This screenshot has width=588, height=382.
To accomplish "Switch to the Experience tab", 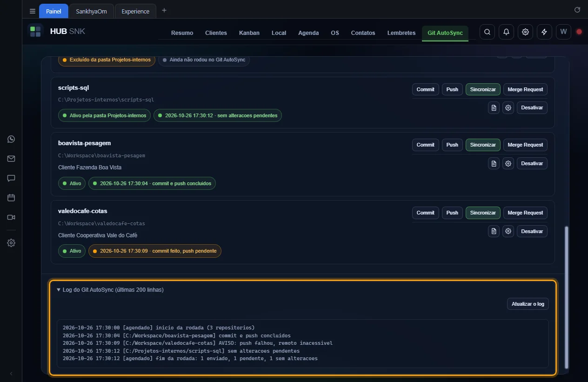I will 135,11.
